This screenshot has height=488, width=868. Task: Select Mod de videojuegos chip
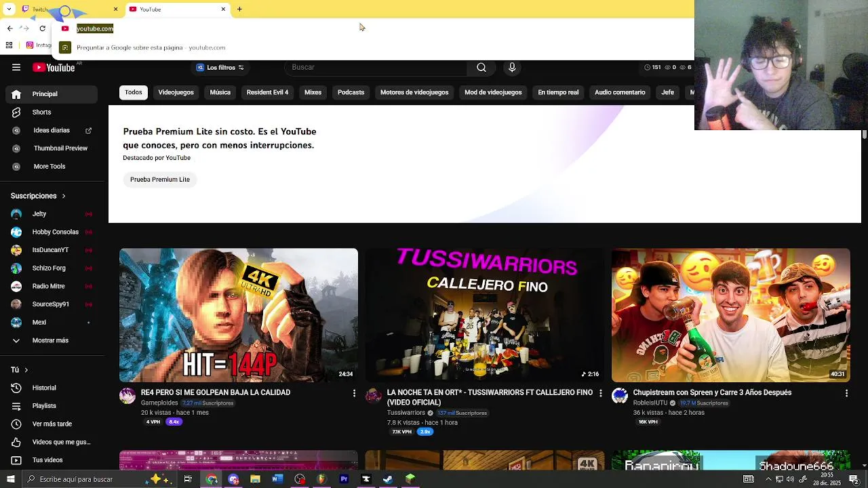click(493, 92)
